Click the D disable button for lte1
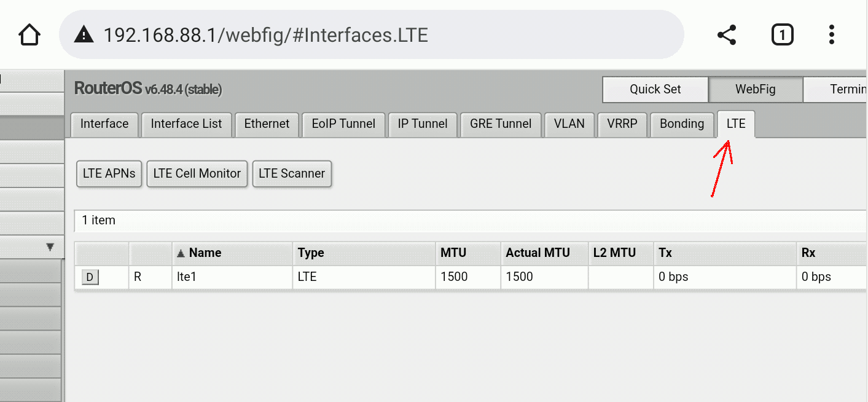868x402 pixels. coord(90,277)
